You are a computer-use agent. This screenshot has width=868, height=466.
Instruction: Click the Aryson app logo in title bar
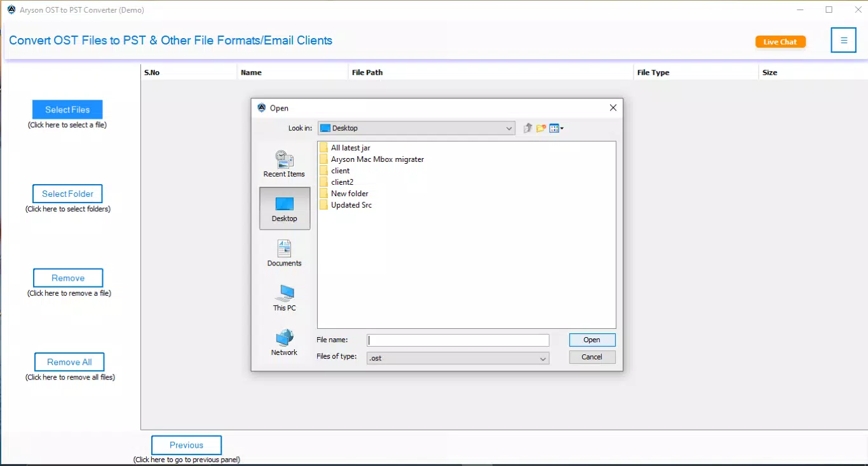point(11,10)
